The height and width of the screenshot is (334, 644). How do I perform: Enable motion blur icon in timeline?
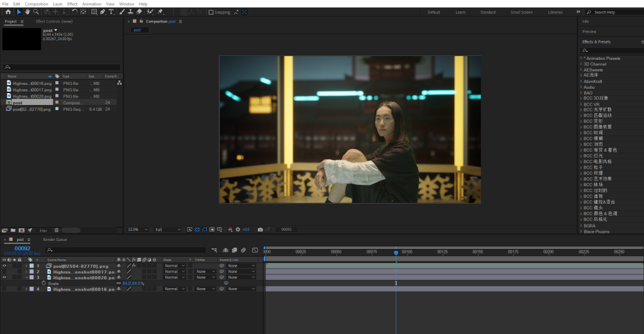[x=243, y=250]
